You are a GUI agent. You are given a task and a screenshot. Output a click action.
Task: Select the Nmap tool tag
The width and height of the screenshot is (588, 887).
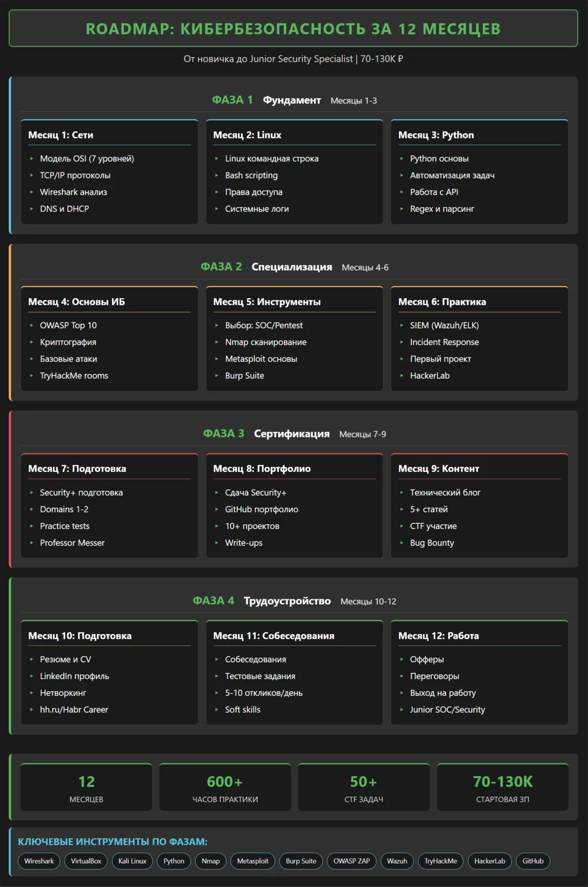pos(211,861)
